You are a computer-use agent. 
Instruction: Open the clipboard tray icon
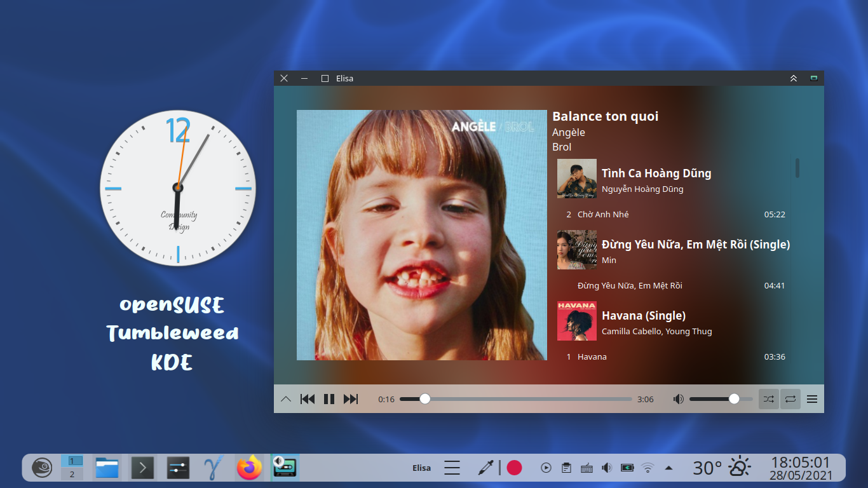(566, 468)
